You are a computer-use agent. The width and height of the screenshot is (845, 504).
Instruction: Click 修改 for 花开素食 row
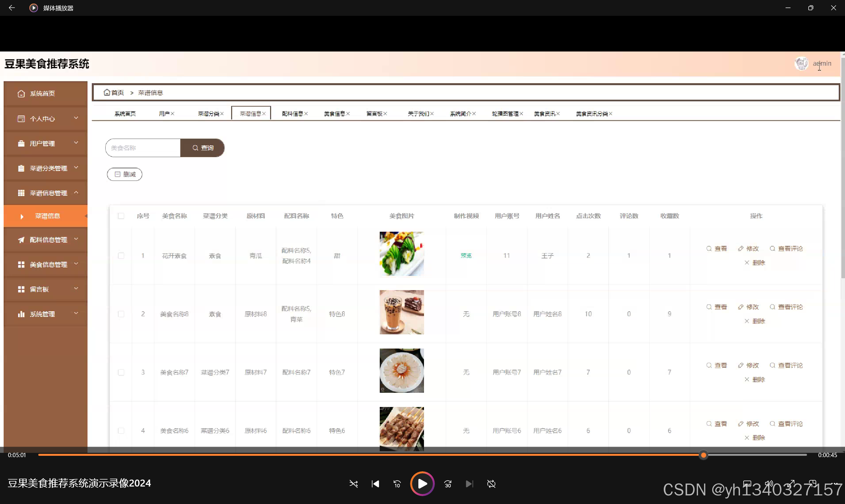point(749,249)
